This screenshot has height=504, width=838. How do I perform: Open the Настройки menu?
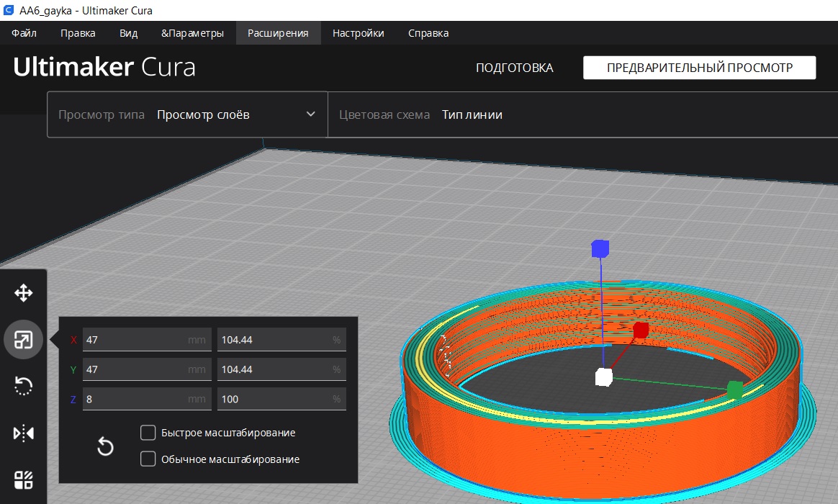click(x=358, y=33)
